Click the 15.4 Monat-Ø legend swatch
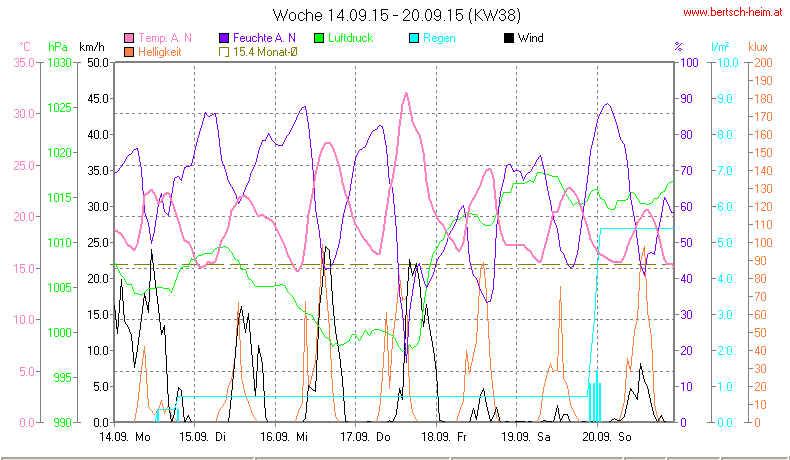 point(224,52)
